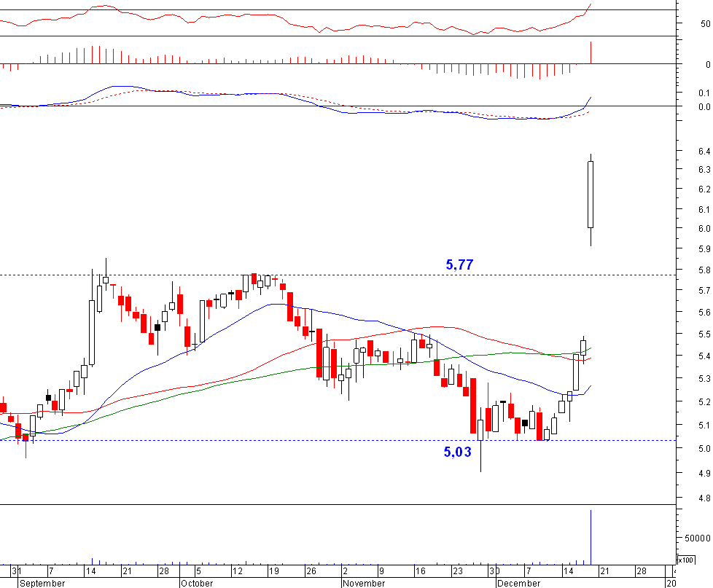This screenshot has height=588, width=713.
Task: Click the September 7 date label
Action: point(51,571)
